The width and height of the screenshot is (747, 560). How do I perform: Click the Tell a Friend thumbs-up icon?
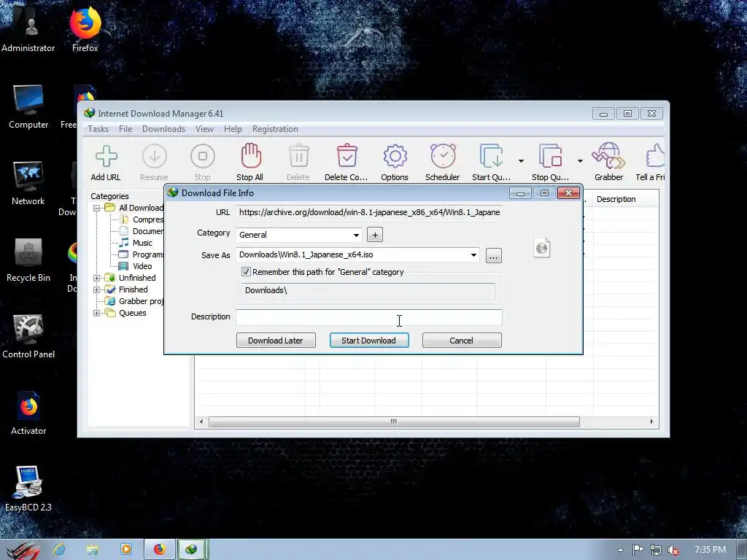655,156
